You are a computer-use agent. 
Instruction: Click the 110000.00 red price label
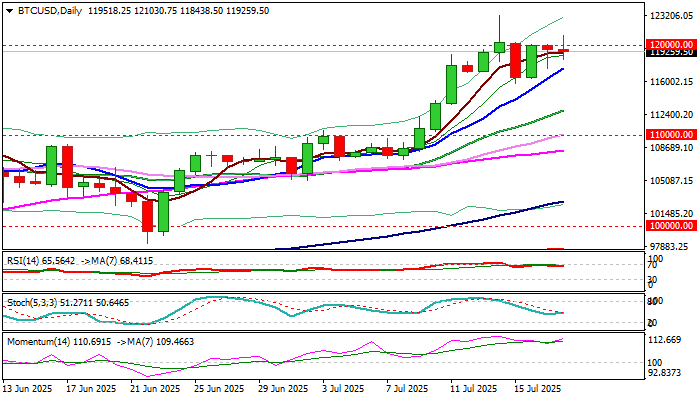pyautogui.click(x=671, y=135)
